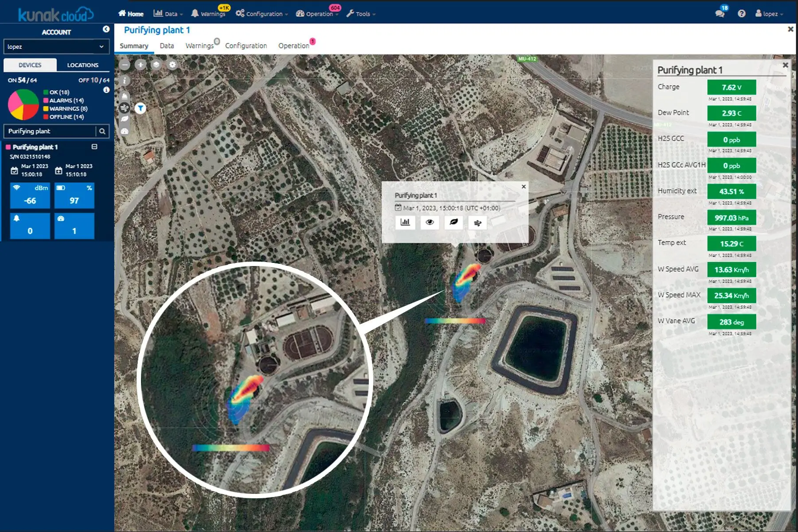Viewport: 798px width, 532px height.
Task: Collapse the Account sidebar with arrow icon
Action: 106,29
